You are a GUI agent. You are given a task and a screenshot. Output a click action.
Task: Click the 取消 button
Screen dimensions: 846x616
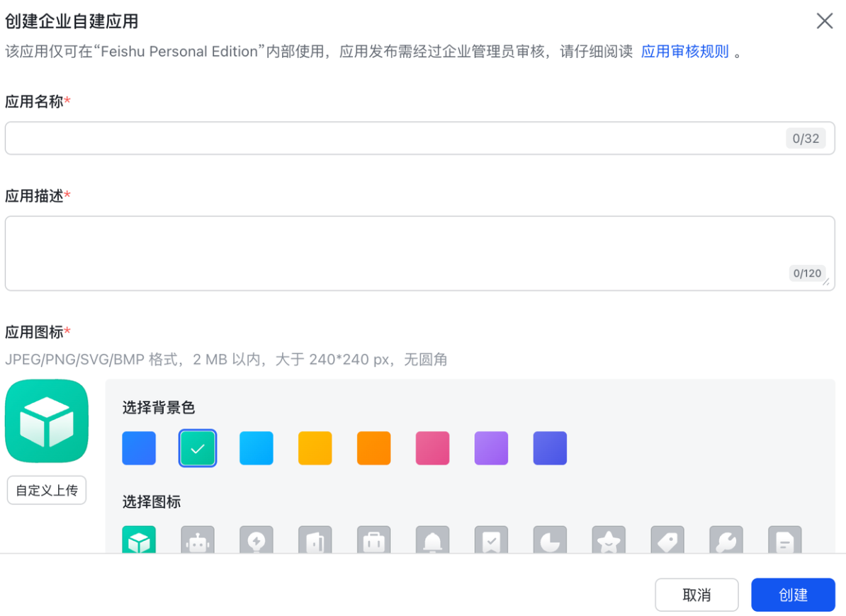(x=696, y=595)
